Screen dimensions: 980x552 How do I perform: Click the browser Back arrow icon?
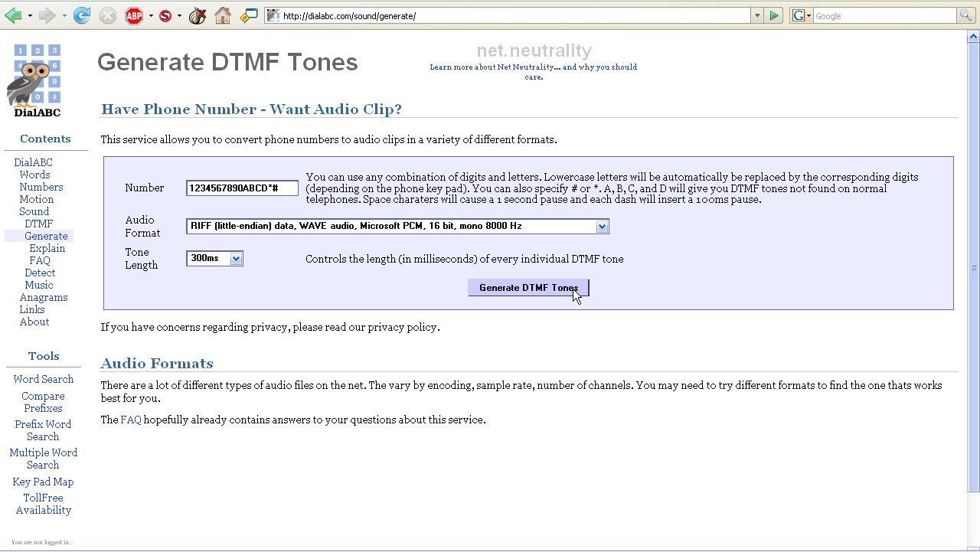click(13, 15)
